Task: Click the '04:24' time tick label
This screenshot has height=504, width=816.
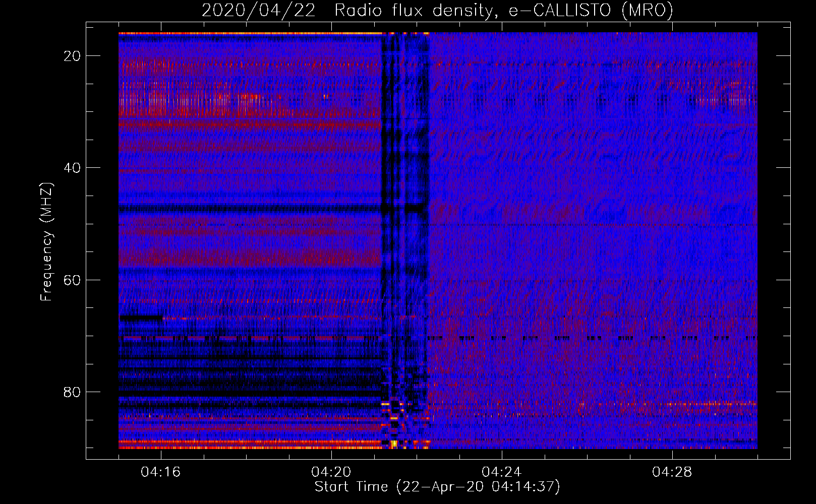Action: [x=502, y=472]
